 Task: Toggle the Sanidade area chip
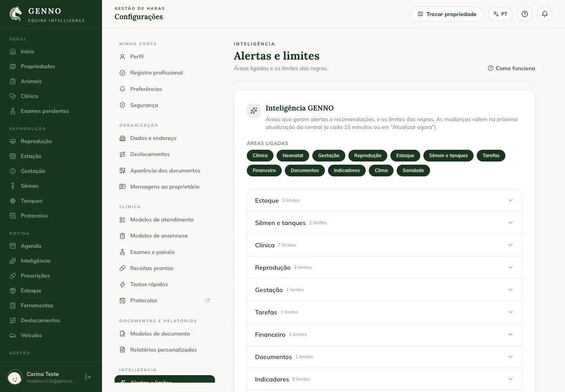click(x=413, y=171)
